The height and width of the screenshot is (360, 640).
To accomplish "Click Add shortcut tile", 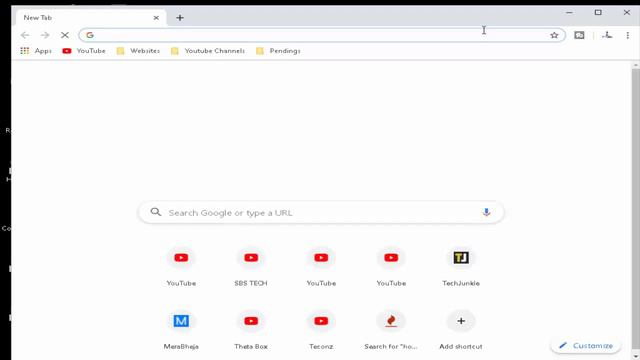I will click(461, 330).
